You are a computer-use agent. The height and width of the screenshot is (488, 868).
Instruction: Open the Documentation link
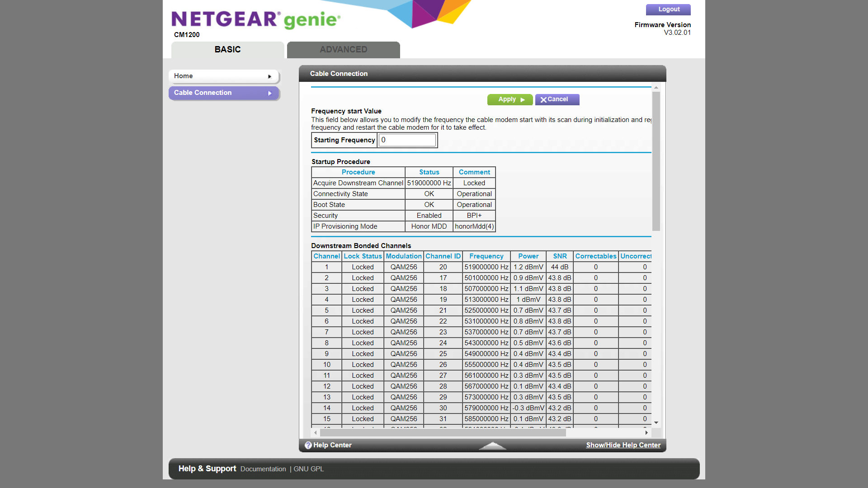[263, 469]
